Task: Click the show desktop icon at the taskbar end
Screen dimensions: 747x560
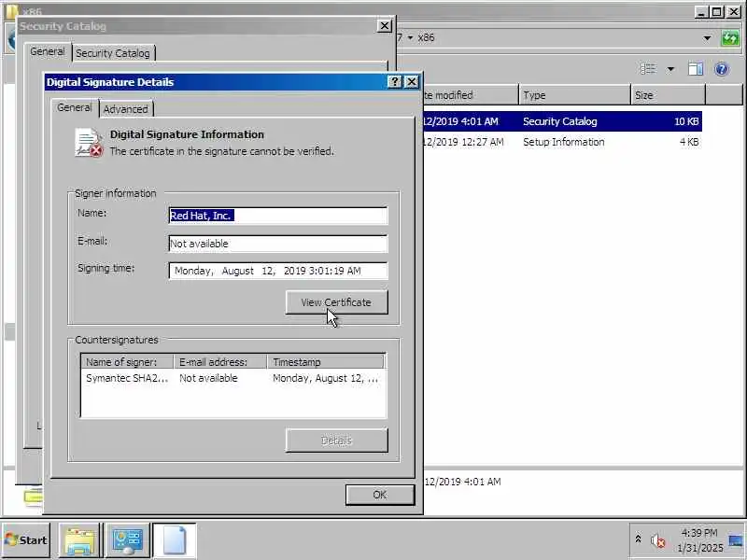Action: (737, 540)
